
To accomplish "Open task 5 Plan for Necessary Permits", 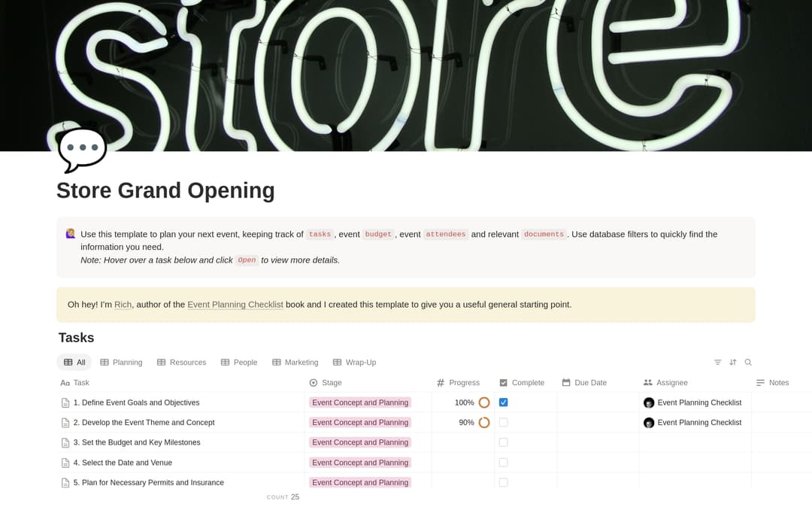I will click(x=149, y=482).
